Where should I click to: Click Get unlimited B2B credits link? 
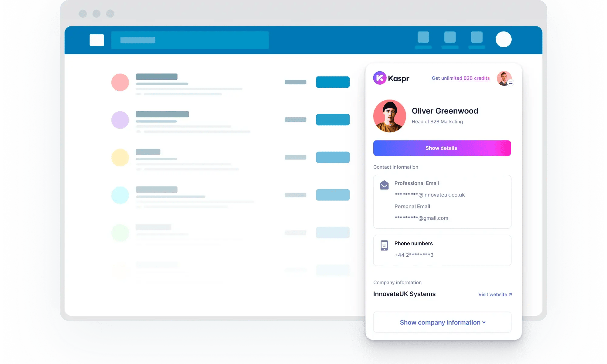coord(460,78)
